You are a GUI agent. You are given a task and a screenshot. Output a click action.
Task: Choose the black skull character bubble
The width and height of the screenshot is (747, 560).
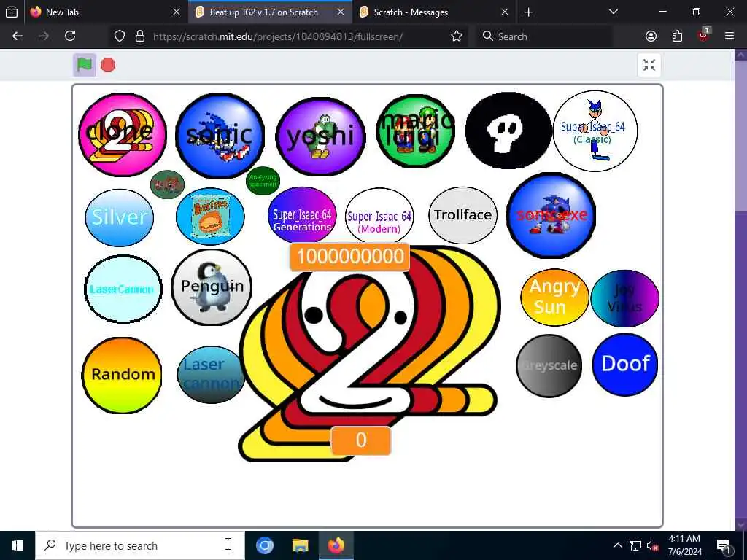[x=508, y=131]
